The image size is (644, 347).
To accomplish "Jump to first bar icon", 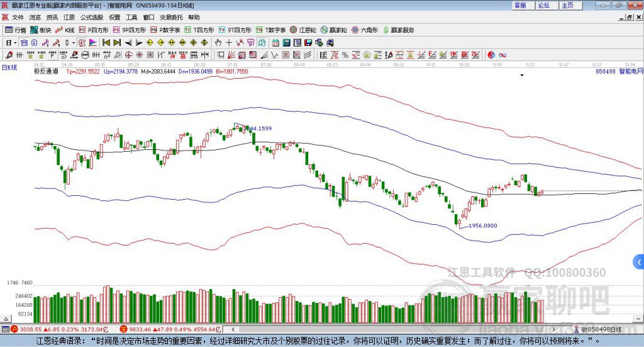I will tap(106, 43).
